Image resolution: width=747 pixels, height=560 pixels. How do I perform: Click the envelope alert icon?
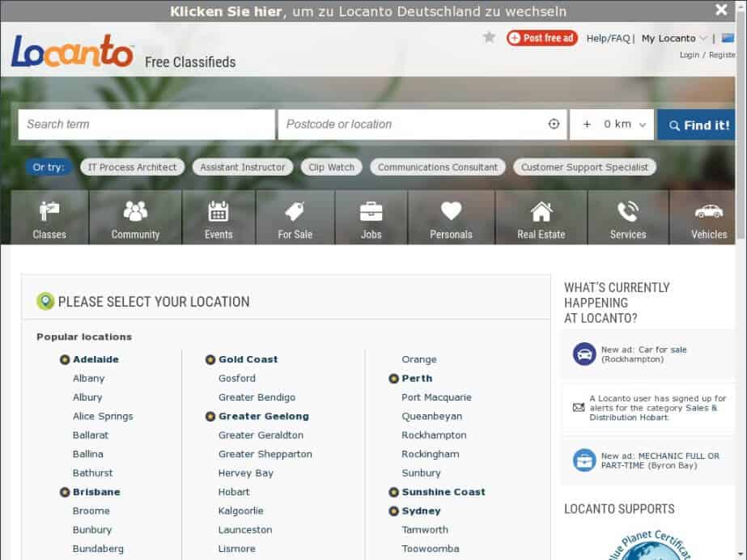[579, 408]
